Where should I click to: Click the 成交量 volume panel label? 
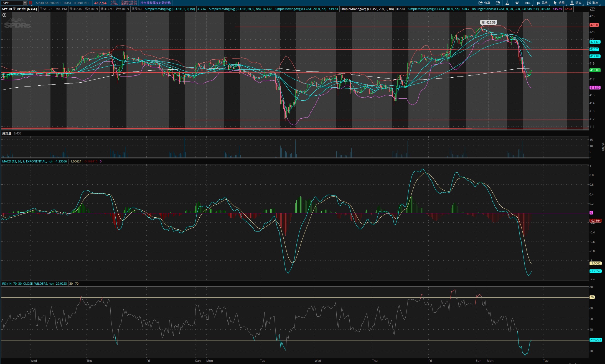point(7,133)
